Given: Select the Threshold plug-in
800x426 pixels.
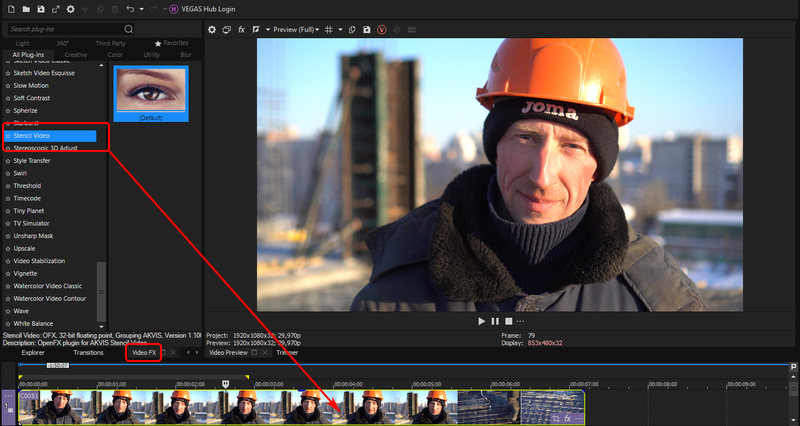Looking at the screenshot, I should [27, 186].
